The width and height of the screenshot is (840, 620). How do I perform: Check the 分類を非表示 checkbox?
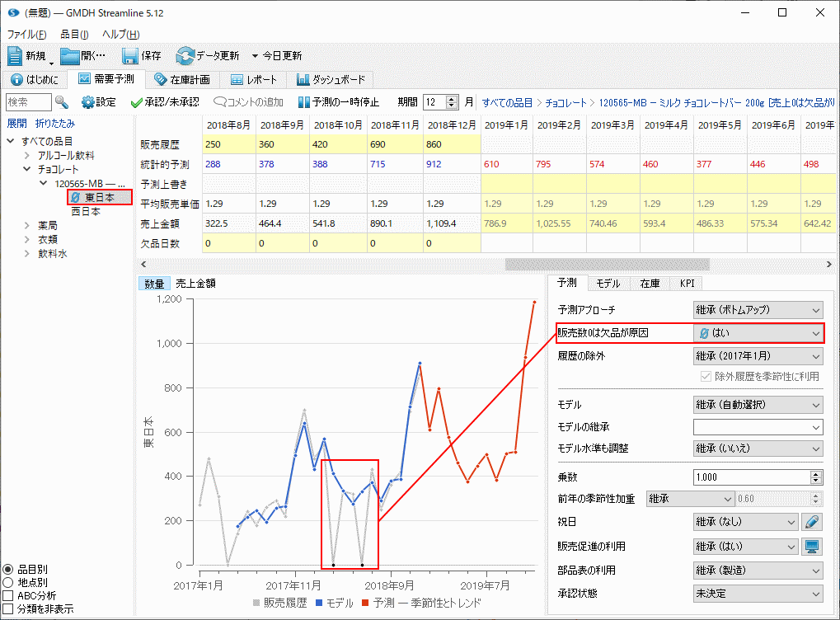[9, 608]
